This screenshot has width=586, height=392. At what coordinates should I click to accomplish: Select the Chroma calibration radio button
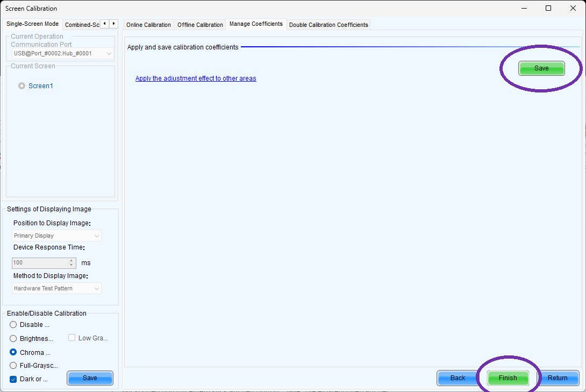pos(13,352)
